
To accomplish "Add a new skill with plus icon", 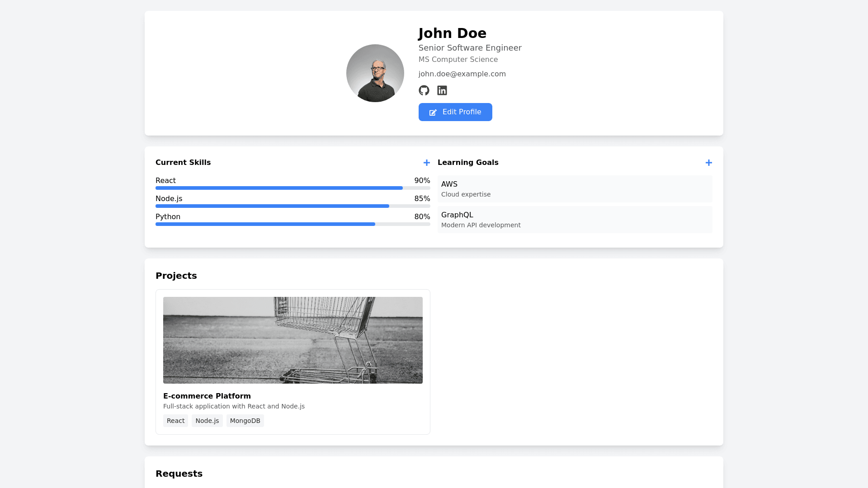I will [x=426, y=163].
